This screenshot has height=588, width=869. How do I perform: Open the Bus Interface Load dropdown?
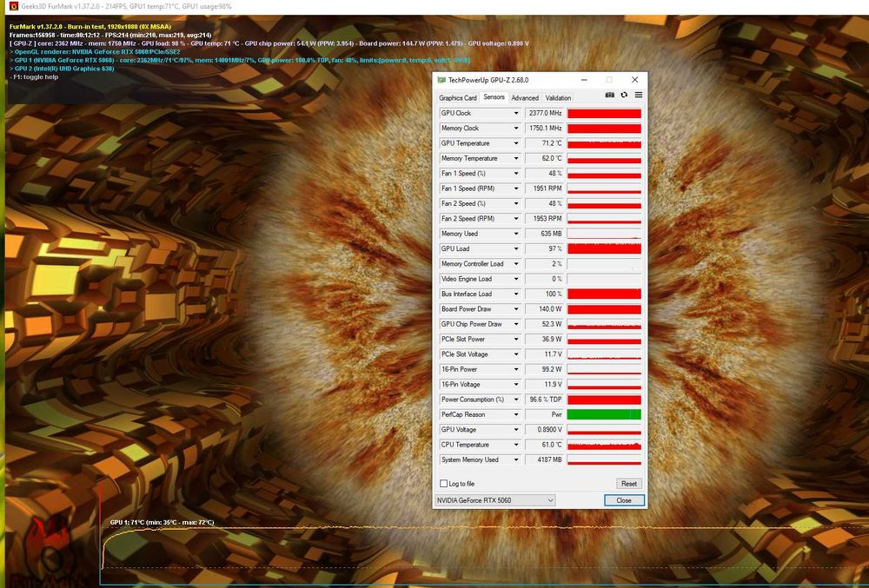pos(516,294)
